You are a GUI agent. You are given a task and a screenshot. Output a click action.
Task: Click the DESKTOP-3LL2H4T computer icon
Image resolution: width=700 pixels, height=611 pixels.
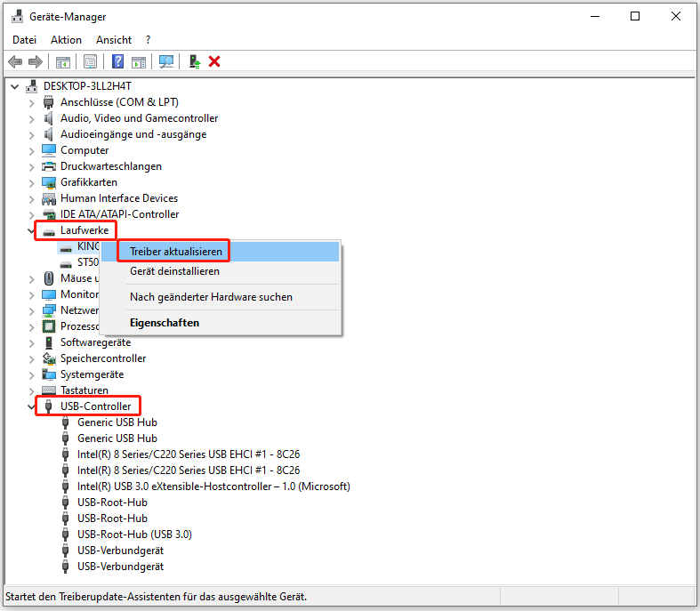click(32, 86)
